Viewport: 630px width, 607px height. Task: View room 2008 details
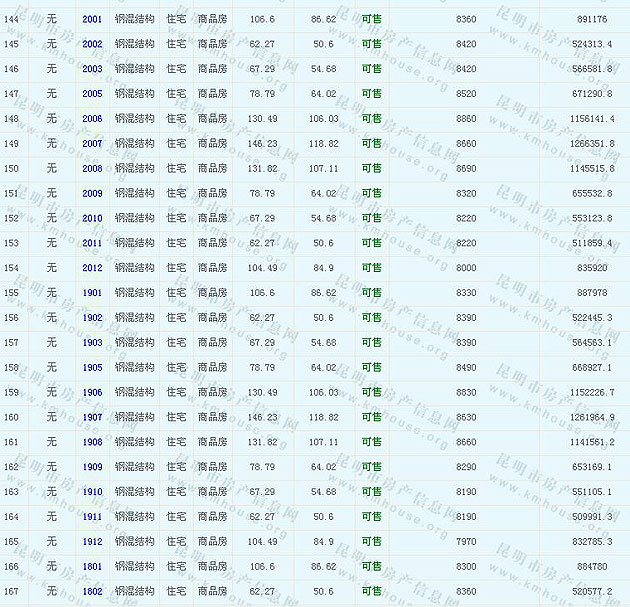point(92,168)
